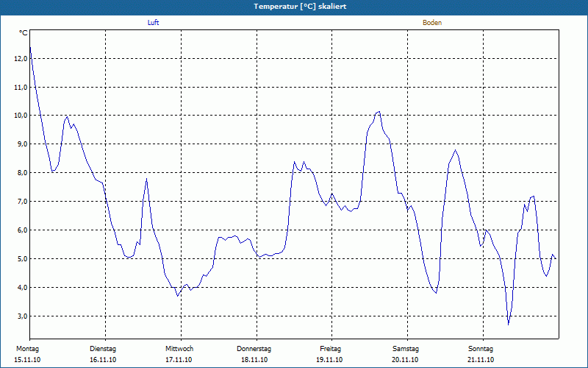Click the 10,0 y-axis value
Viewport: 588px width, 368px height.
tap(21, 116)
